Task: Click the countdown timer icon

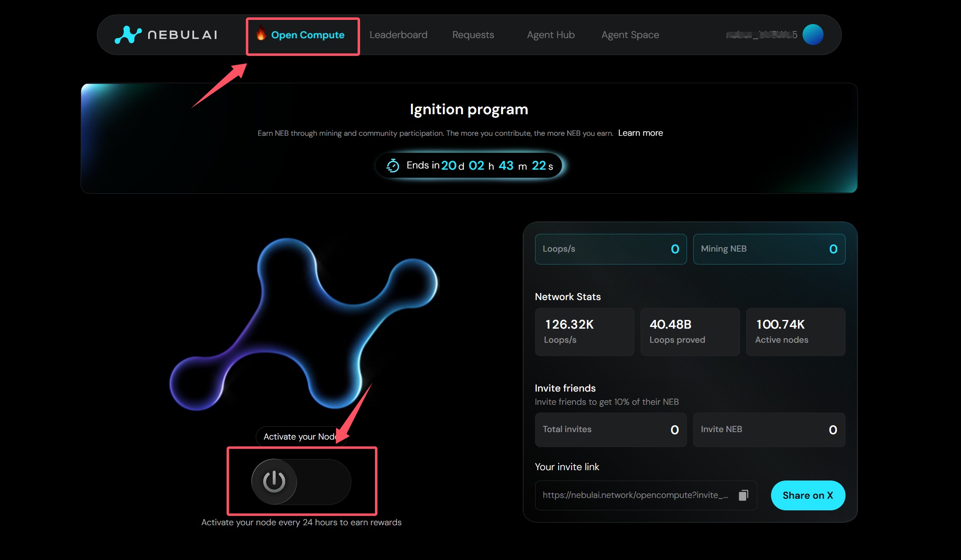Action: (x=393, y=166)
